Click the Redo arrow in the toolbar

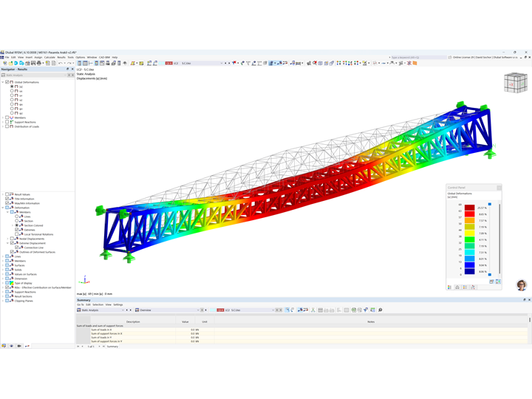[x=69, y=63]
